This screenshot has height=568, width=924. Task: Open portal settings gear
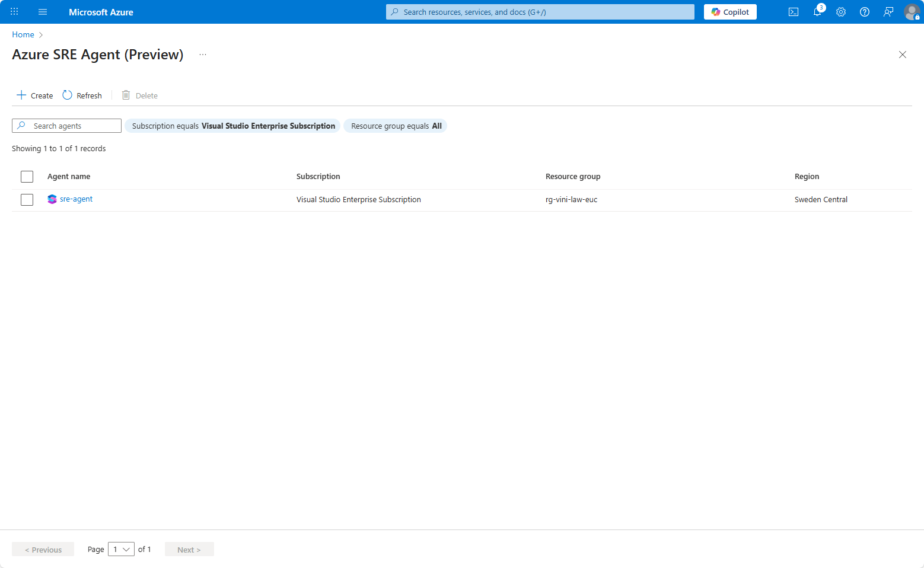841,12
